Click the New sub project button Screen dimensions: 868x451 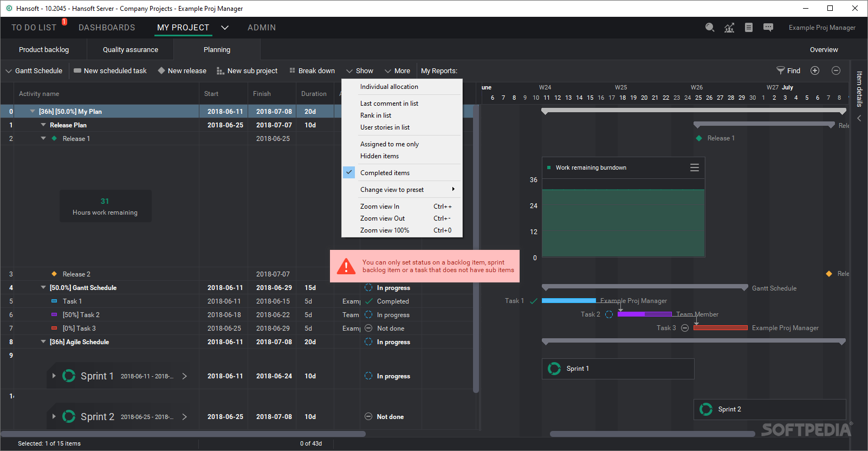point(247,71)
